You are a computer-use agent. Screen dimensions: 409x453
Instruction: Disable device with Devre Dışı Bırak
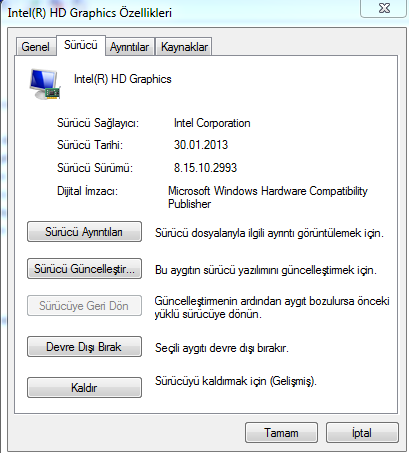tap(84, 347)
